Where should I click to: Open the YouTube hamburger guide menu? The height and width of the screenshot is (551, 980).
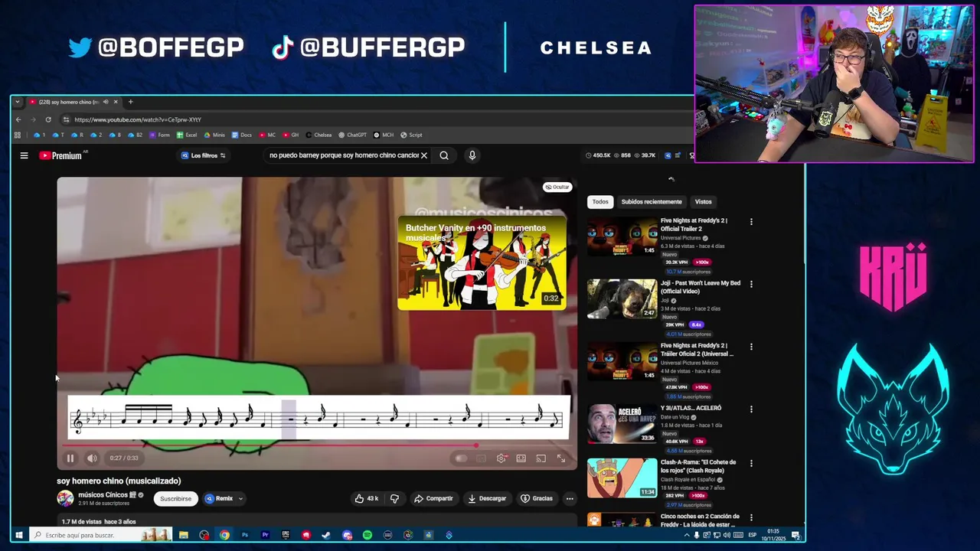click(24, 155)
